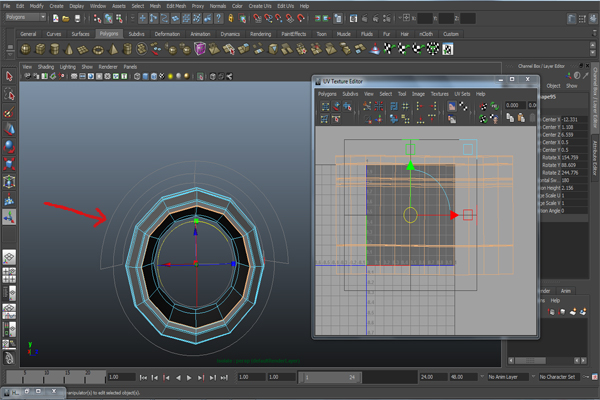
Task: Go to end of playback range
Action: pyautogui.click(x=224, y=378)
